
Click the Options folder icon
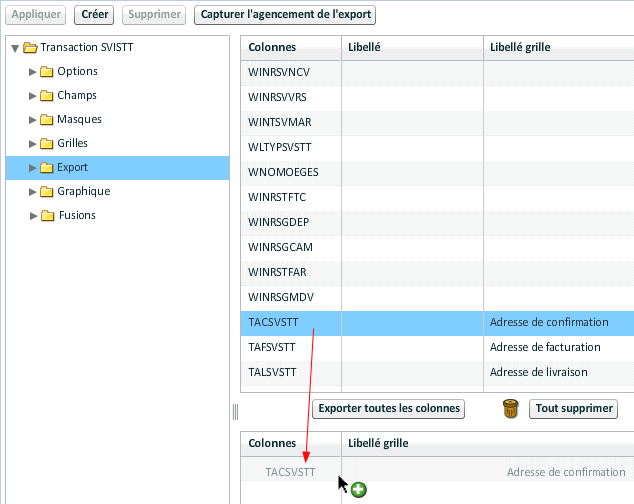(x=46, y=72)
